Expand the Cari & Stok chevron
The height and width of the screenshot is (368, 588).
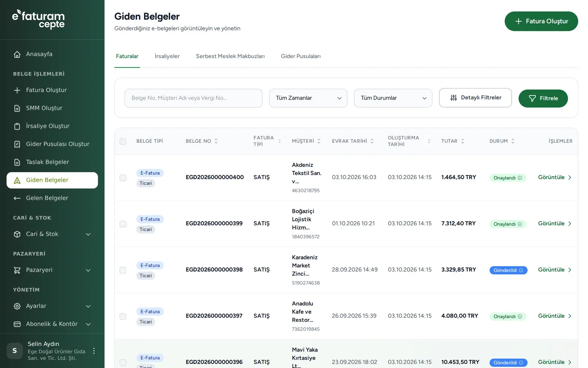coord(88,234)
